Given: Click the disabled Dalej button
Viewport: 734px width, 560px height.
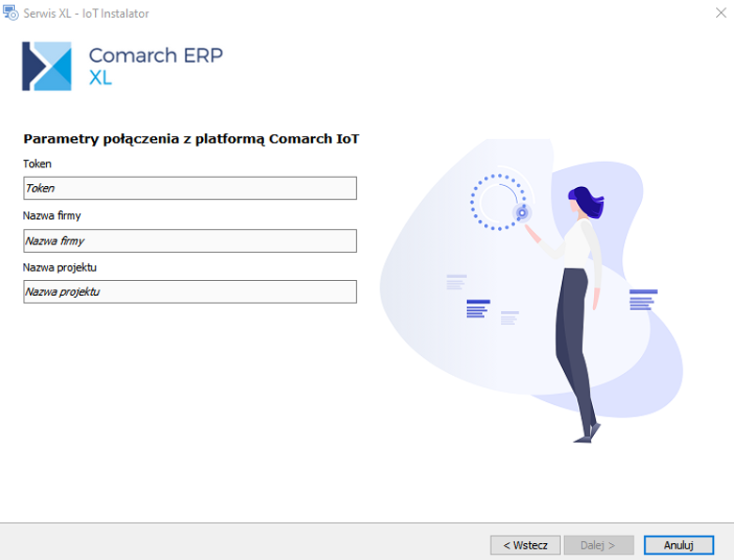Looking at the screenshot, I should [x=599, y=545].
